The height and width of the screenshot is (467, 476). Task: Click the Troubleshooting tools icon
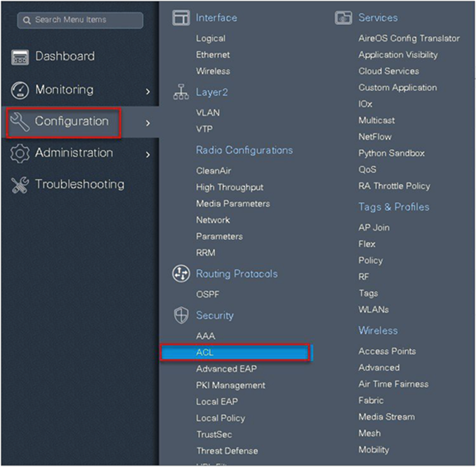point(20,185)
